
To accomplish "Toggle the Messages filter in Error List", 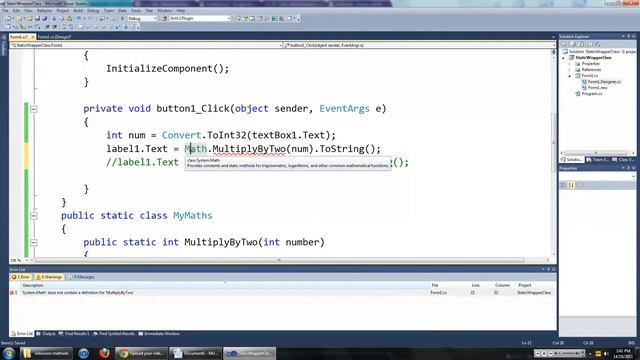I will click(x=81, y=277).
